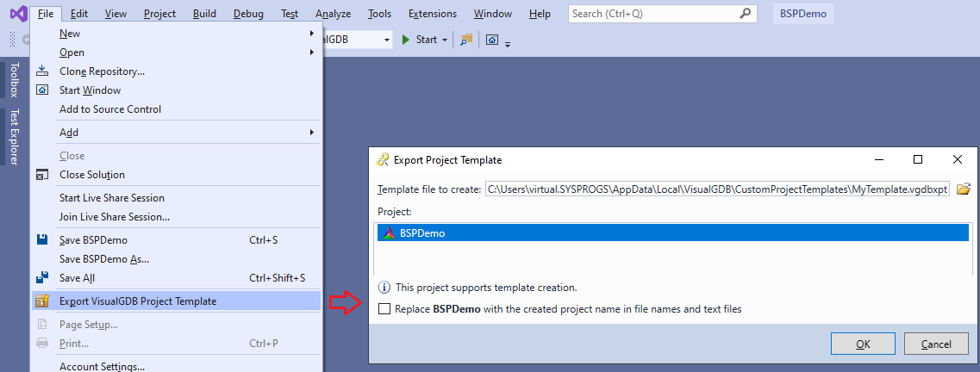
Task: Expand the Open submenu
Action: [x=177, y=53]
